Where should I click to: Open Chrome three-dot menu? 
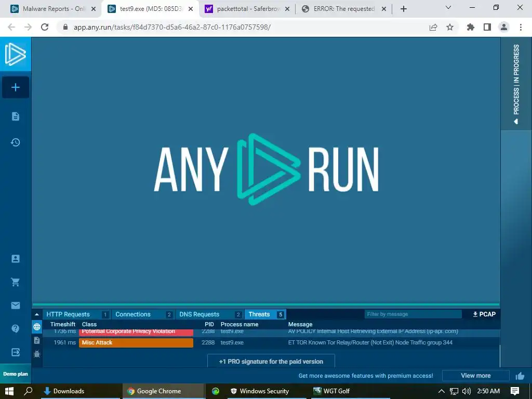pyautogui.click(x=521, y=27)
